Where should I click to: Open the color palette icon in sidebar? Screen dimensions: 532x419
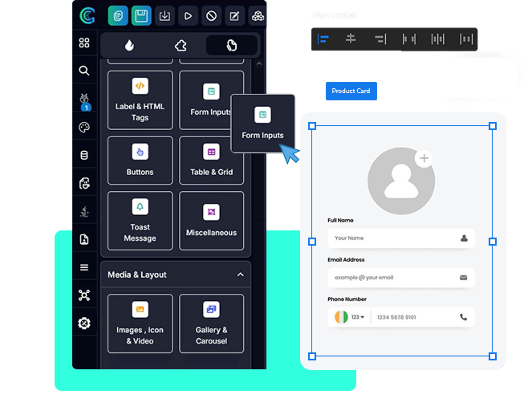[x=84, y=127]
